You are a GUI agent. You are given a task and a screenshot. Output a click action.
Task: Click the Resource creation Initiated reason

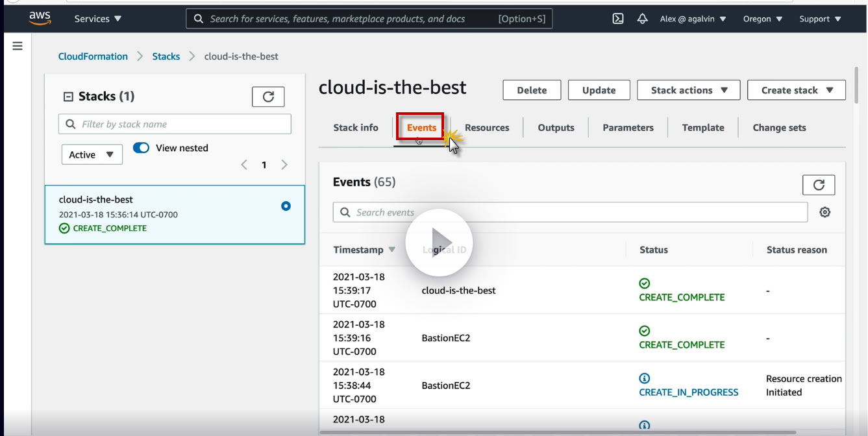point(804,385)
